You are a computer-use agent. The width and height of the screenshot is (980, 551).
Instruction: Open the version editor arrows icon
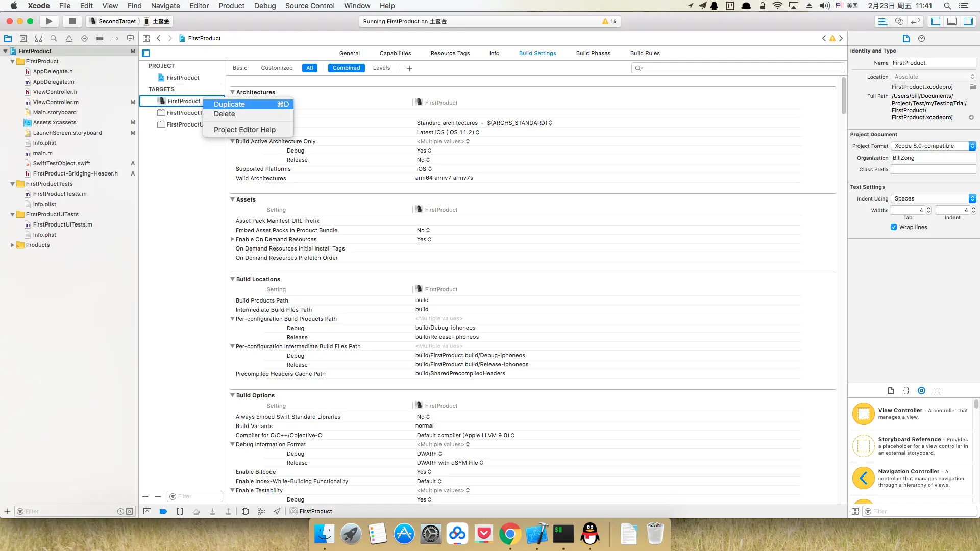coord(916,21)
